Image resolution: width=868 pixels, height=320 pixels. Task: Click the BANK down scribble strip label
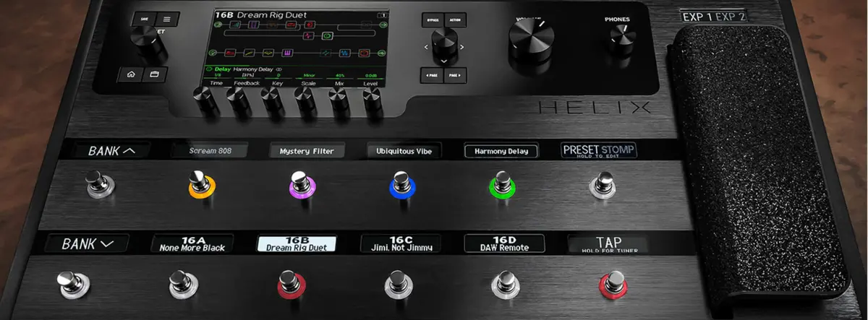click(88, 244)
